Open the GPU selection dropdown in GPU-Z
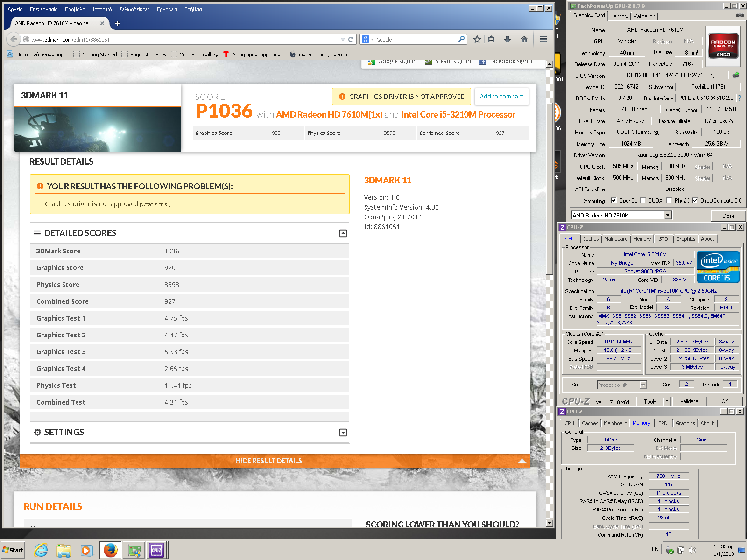 point(668,215)
